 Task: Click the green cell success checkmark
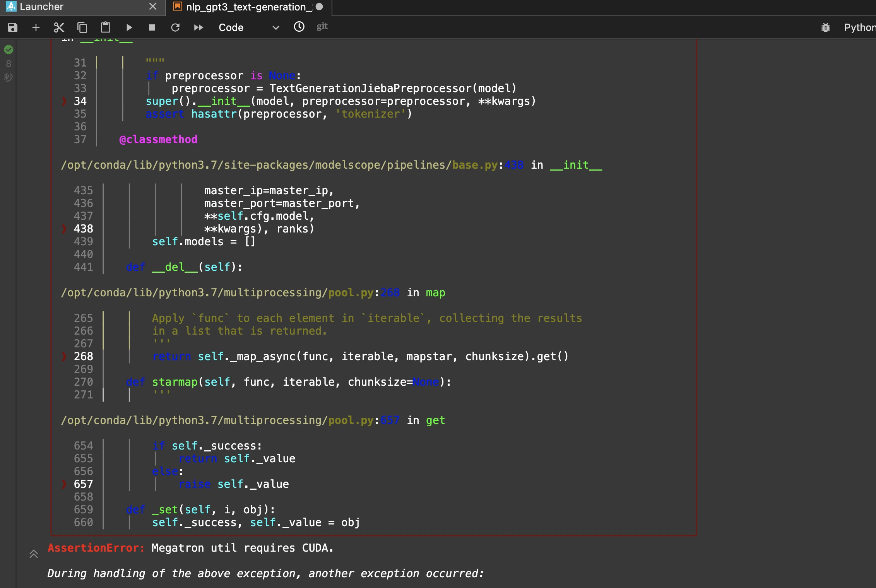tap(9, 50)
